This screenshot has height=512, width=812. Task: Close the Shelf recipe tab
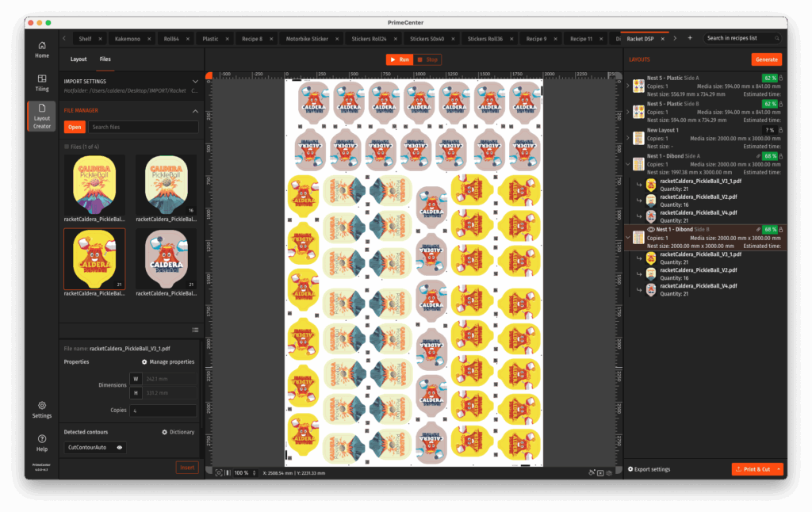(101, 39)
